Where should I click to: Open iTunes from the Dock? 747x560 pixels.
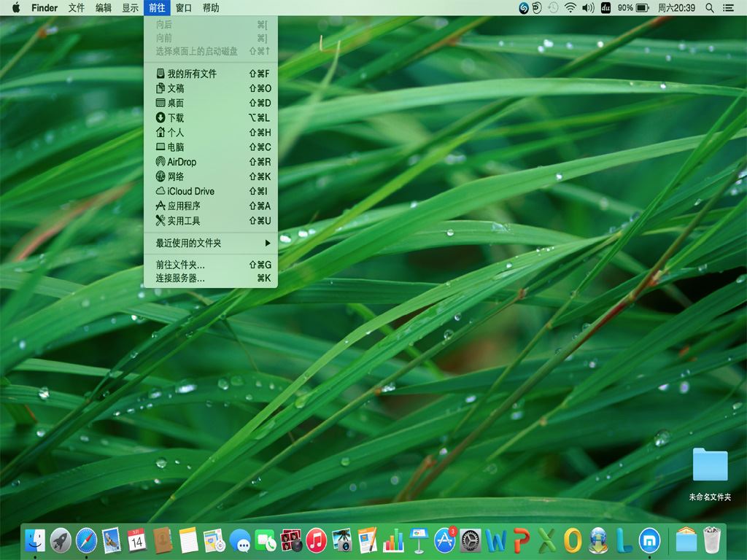pyautogui.click(x=316, y=540)
